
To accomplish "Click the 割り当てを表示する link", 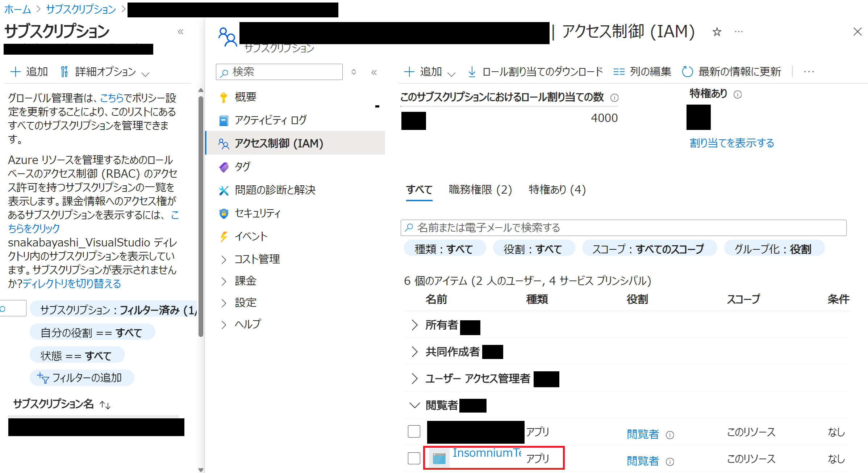I will [x=731, y=143].
